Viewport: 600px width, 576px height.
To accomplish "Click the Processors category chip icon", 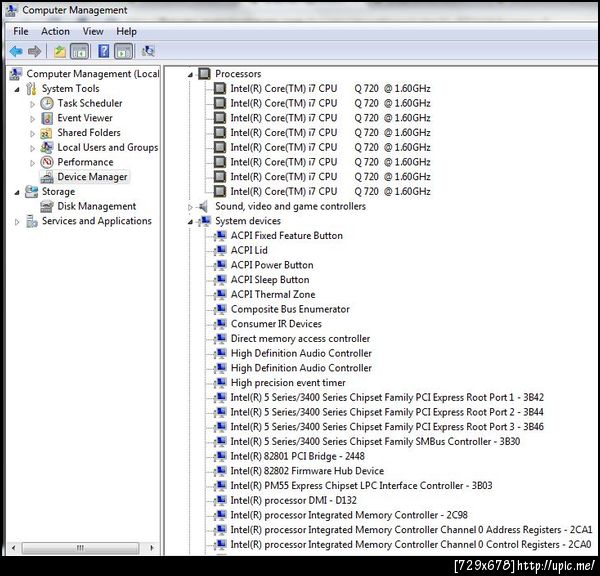I will pyautogui.click(x=204, y=73).
